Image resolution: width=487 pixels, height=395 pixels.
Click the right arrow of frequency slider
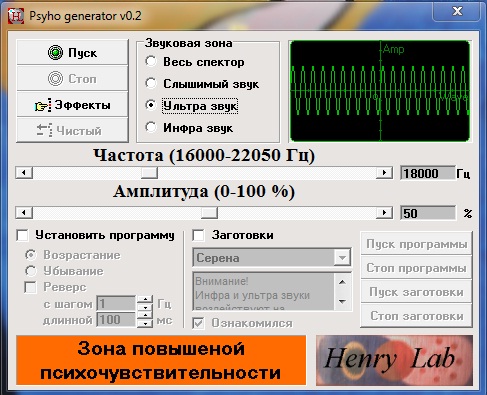384,173
